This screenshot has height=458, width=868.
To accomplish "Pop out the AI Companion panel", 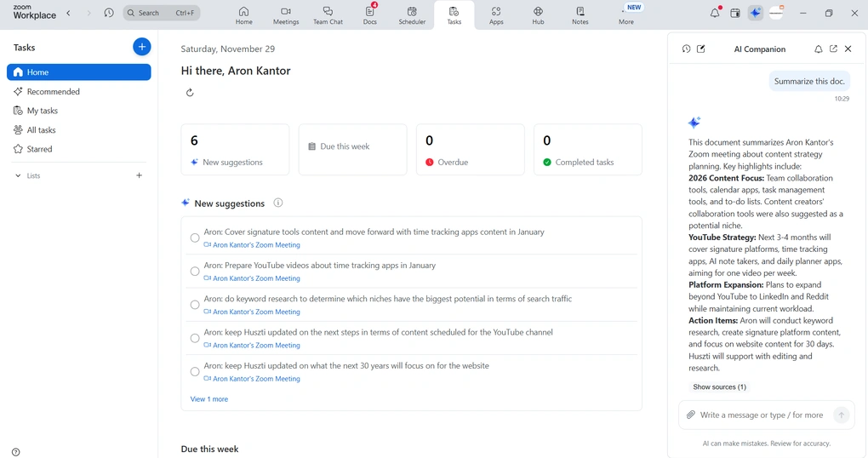I will coord(833,49).
